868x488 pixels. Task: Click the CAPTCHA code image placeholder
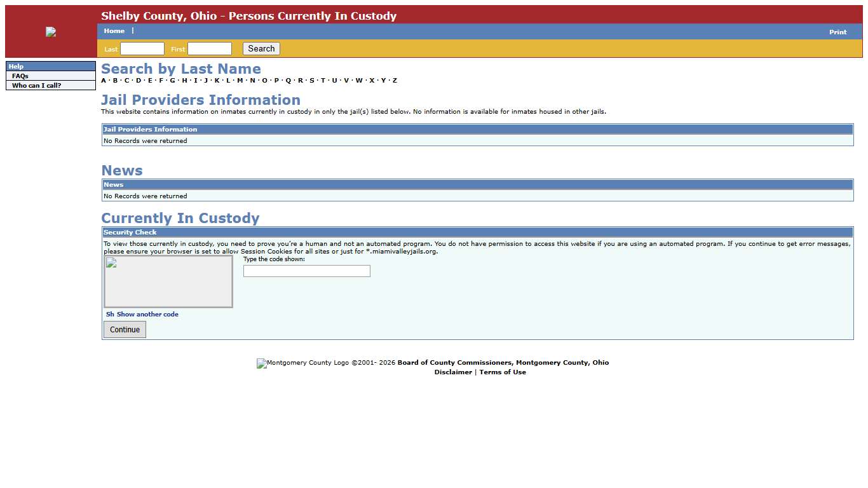(168, 281)
